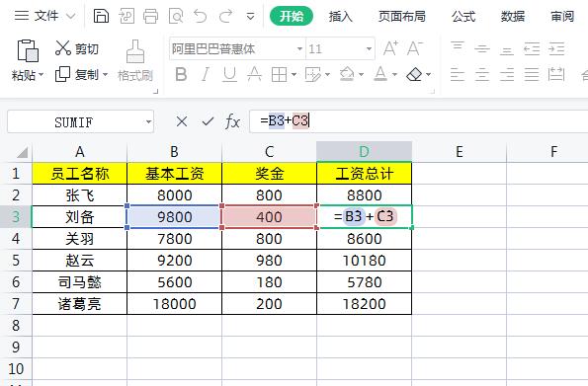The height and width of the screenshot is (386, 588).
Task: Expand the SUMIF name box dropdown
Action: (x=148, y=121)
